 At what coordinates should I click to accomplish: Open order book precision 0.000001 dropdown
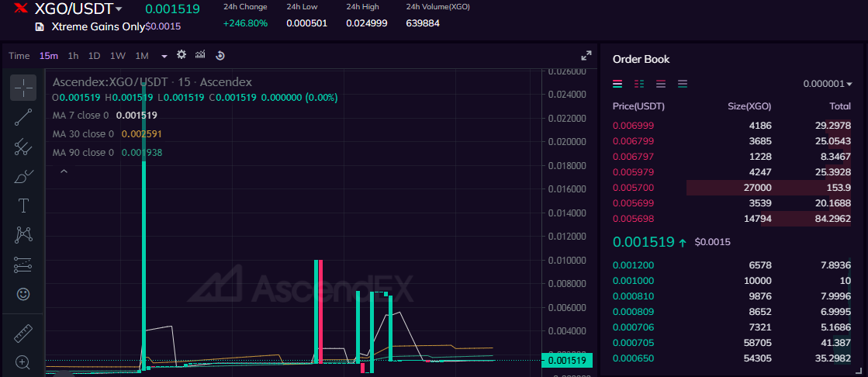pyautogui.click(x=828, y=84)
